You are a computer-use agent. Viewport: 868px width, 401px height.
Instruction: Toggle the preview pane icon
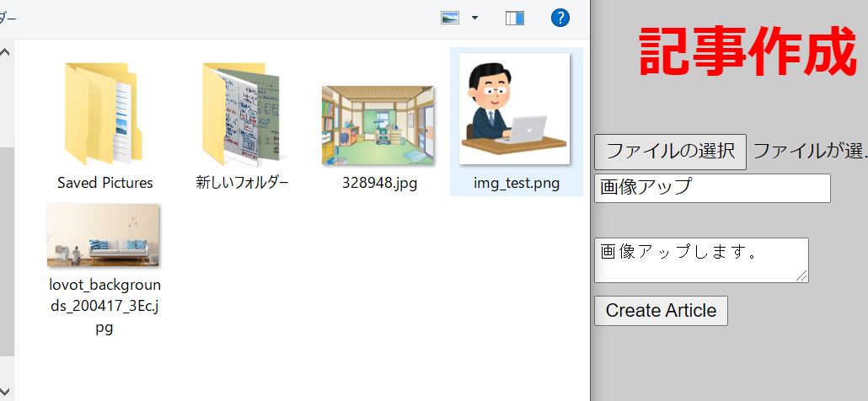515,19
